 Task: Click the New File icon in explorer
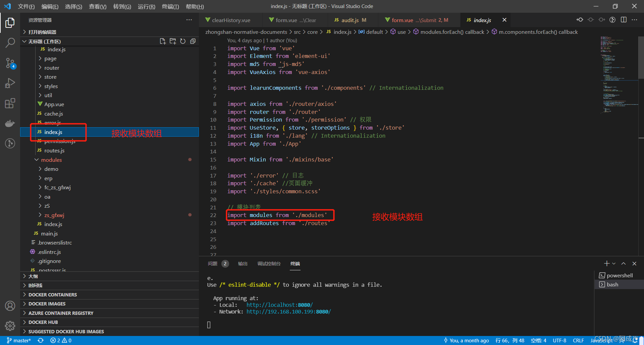[163, 41]
